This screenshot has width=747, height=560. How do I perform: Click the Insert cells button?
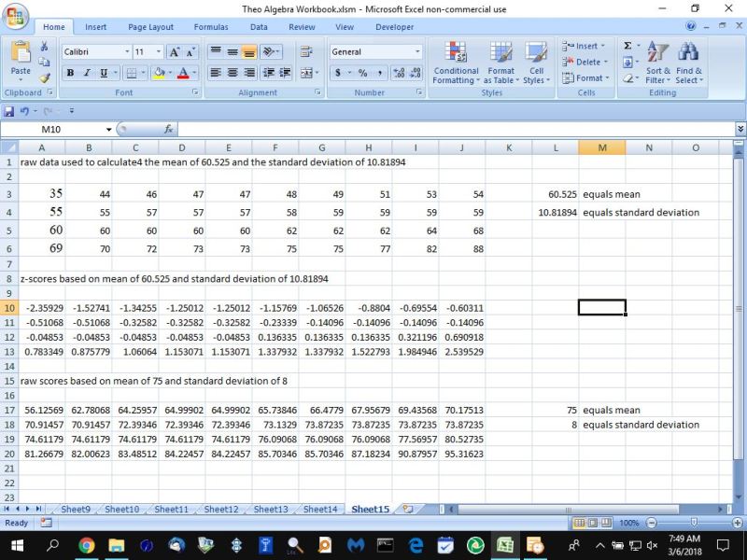click(x=584, y=46)
